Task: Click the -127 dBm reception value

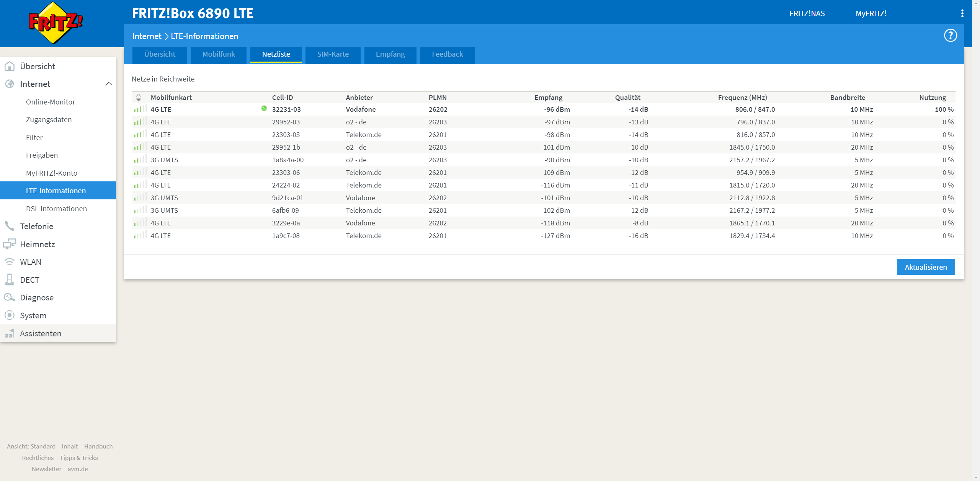Action: pyautogui.click(x=555, y=236)
